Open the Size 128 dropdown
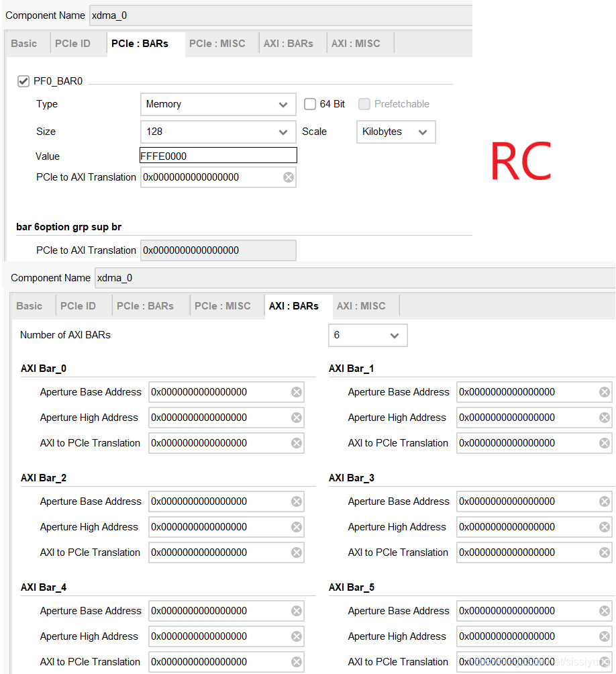Image resolution: width=616 pixels, height=674 pixels. point(218,132)
